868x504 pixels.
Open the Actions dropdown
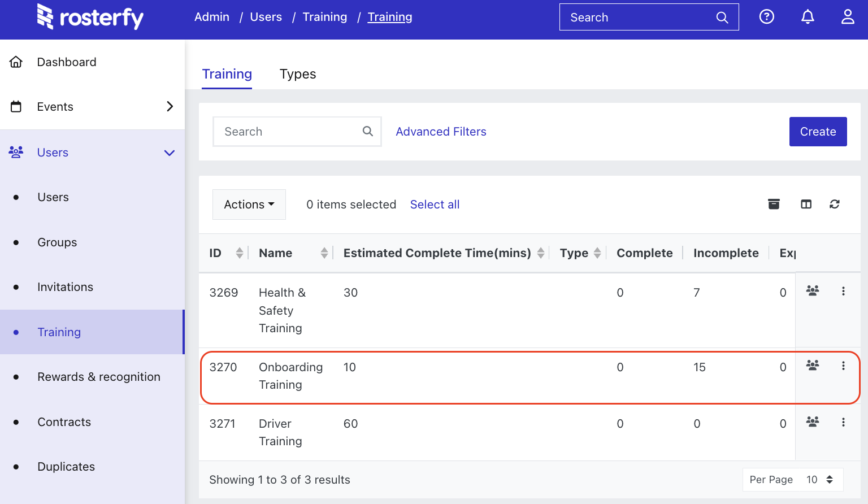(249, 205)
